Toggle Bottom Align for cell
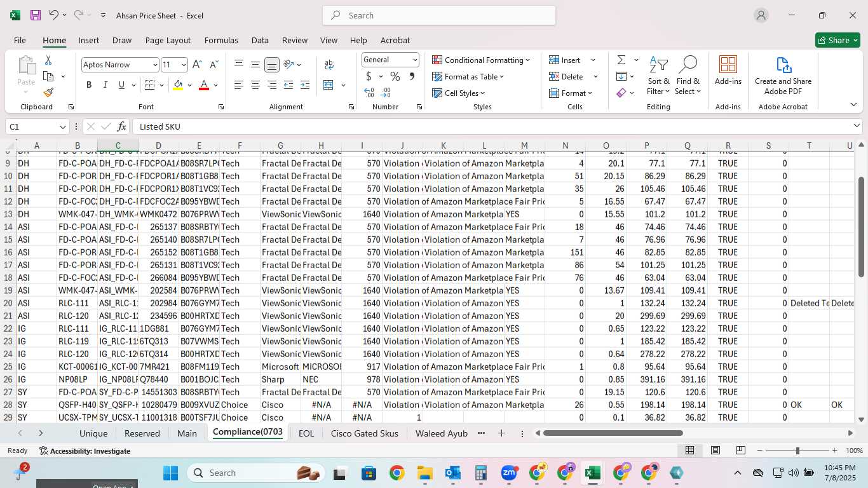 [272, 65]
